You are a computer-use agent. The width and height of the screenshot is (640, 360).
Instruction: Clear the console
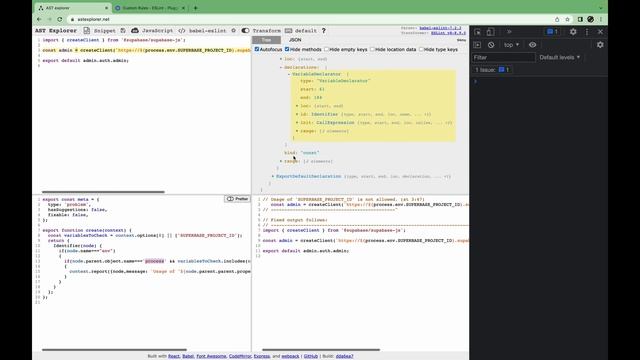(x=491, y=45)
